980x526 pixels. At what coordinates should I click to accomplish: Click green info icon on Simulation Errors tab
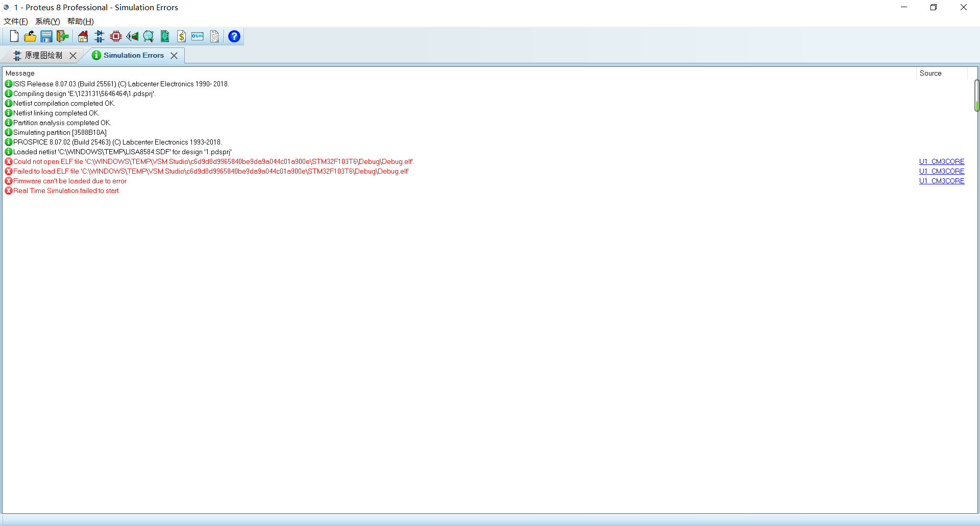[96, 55]
